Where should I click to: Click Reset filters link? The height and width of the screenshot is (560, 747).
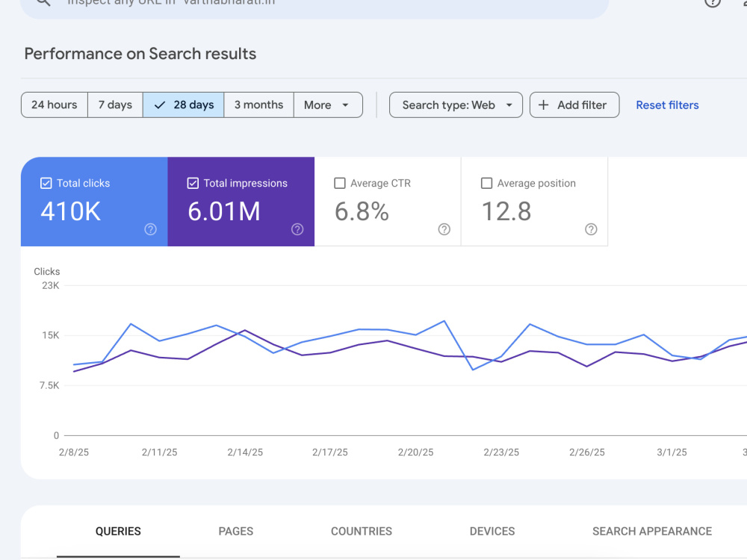tap(667, 105)
